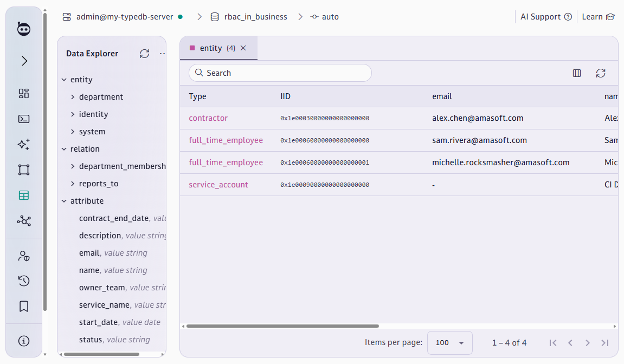Select the entity (4) tab
This screenshot has height=364, width=624.
tap(218, 48)
